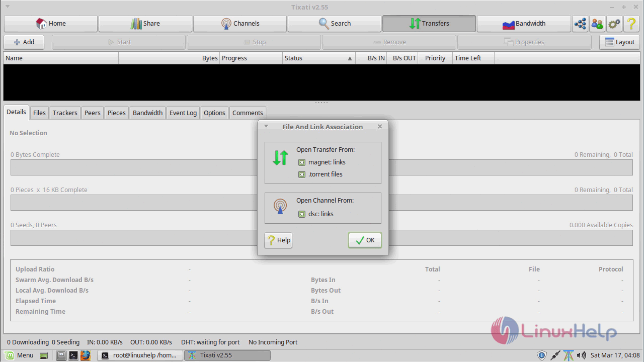Click the Pieces Complete progress bar
Viewport: 644px width, 362px height.
[321, 203]
